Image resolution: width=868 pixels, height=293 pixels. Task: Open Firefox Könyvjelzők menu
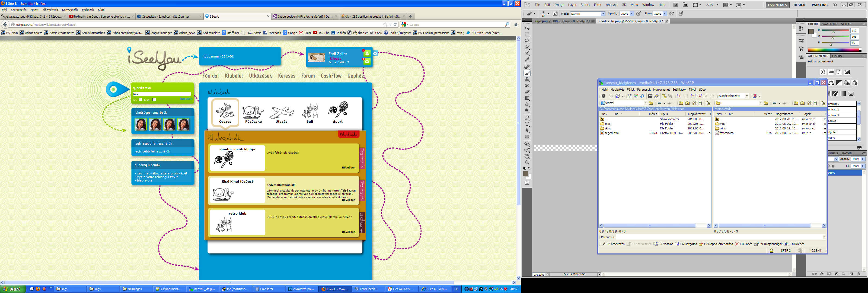coord(70,10)
